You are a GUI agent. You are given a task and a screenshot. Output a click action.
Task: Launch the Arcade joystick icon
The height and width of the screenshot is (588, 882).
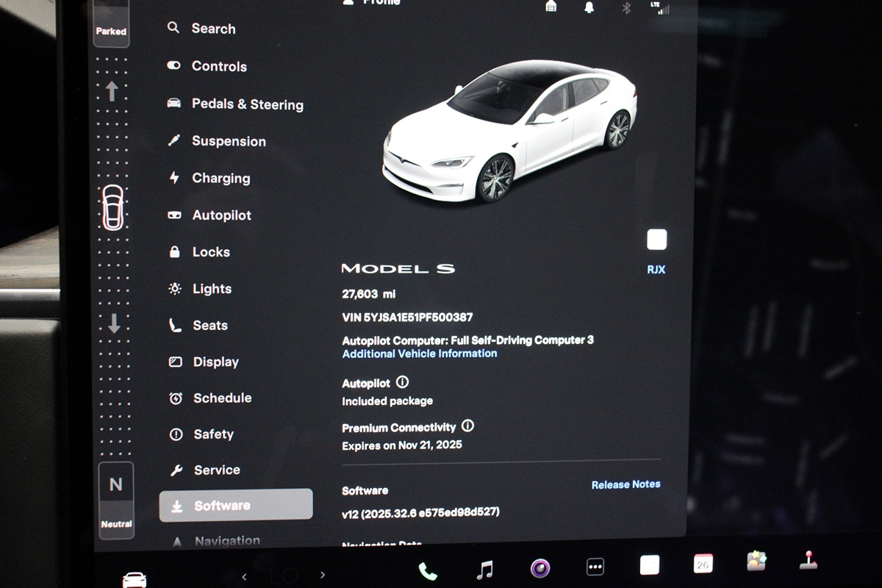point(808,560)
